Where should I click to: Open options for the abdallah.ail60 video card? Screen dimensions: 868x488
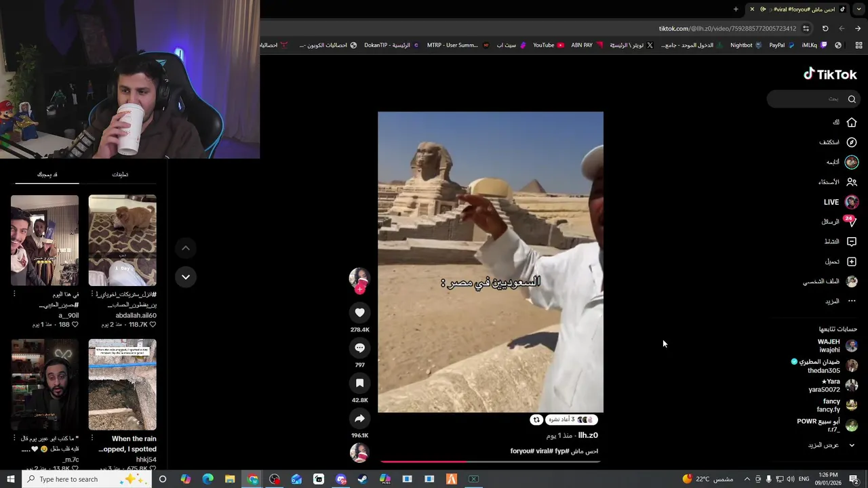[x=92, y=294]
